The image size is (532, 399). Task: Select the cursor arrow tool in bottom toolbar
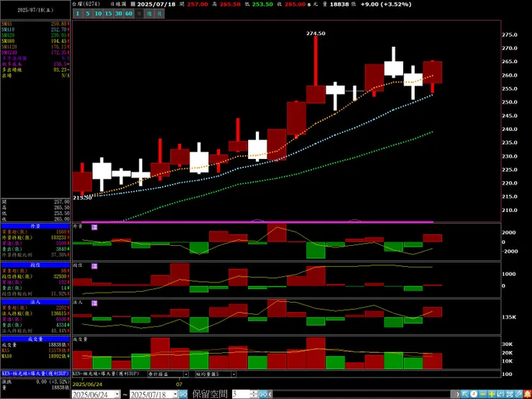[x=465, y=394]
